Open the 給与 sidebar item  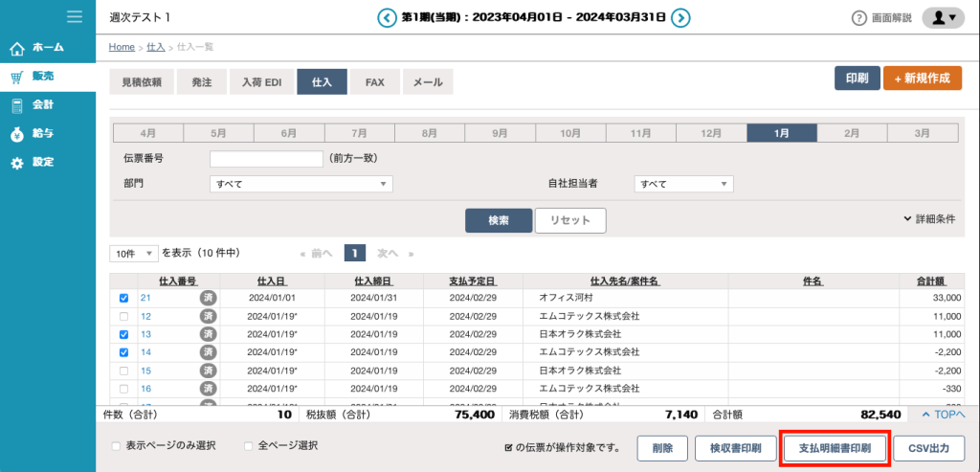tap(48, 134)
